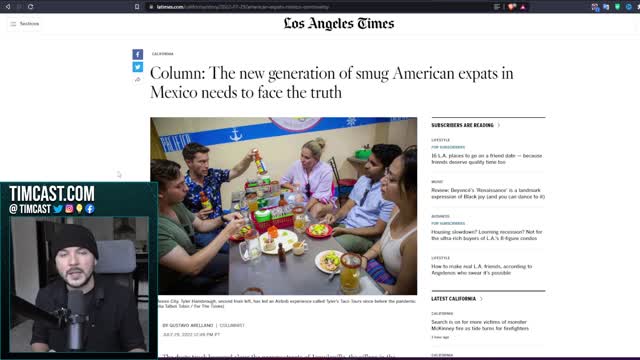Screen dimensions: 640x360
Task: Click the photo caption under the image
Action: (x=287, y=303)
